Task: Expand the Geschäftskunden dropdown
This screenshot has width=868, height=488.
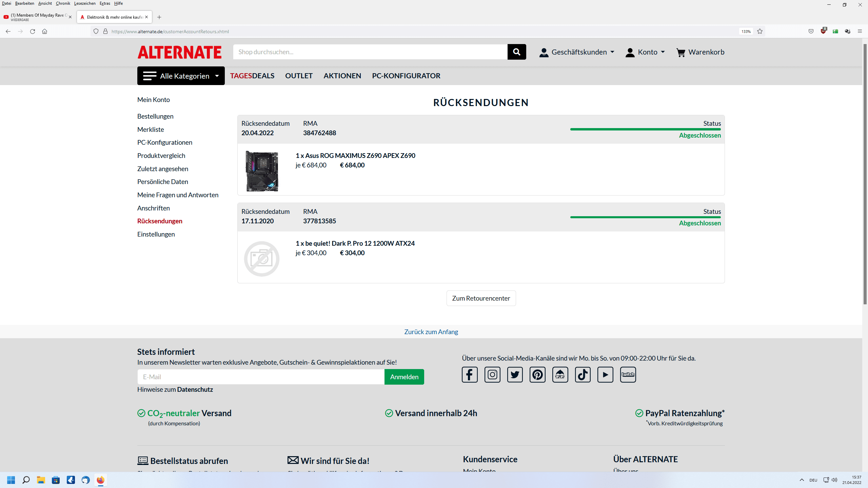Action: (x=577, y=52)
